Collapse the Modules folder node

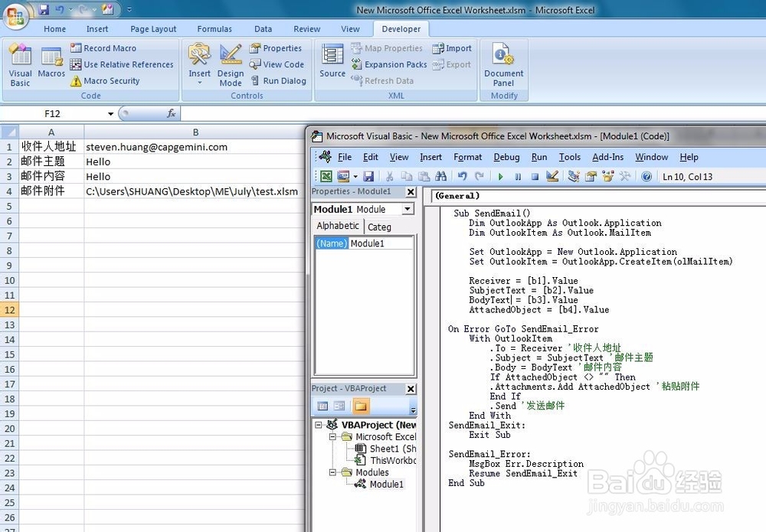[332, 472]
